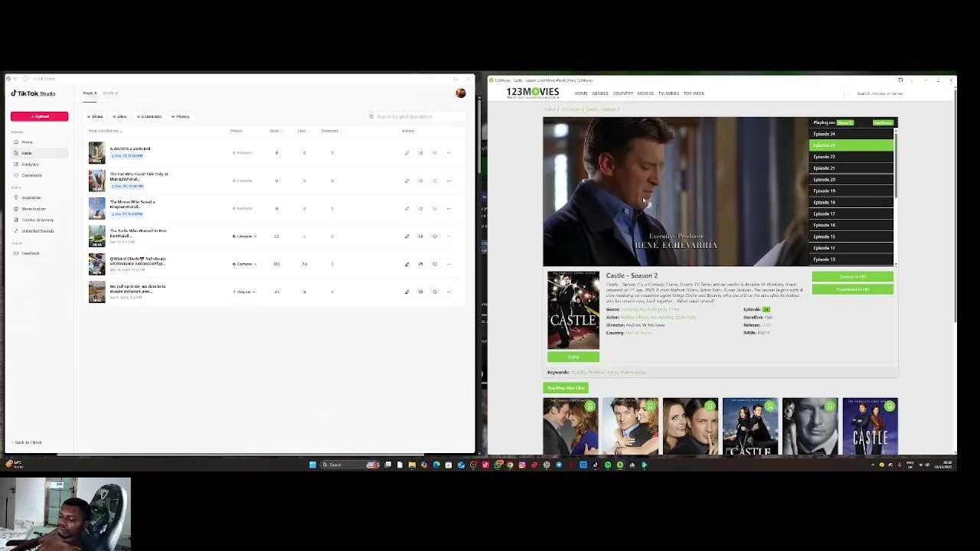Click the profile avatar in TikTok Studio
This screenshot has height=551, width=980.
[460, 93]
